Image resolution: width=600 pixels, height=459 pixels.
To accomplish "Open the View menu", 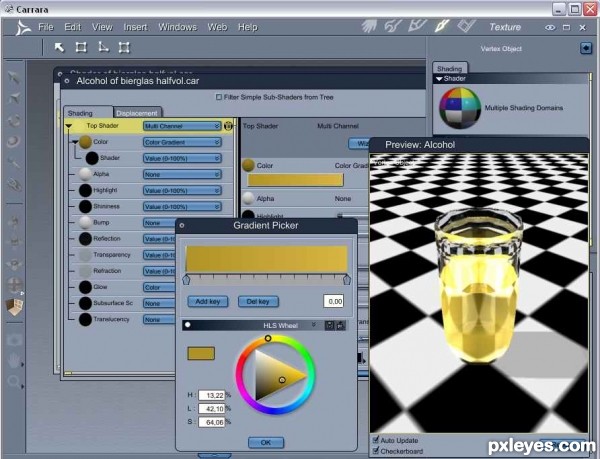I will pyautogui.click(x=102, y=27).
